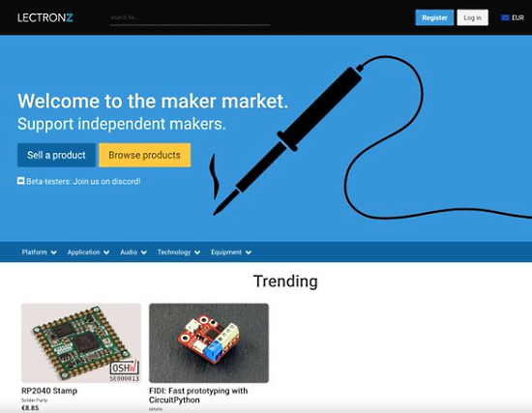Image resolution: width=532 pixels, height=413 pixels.
Task: Expand the Application category menu
Action: [x=88, y=252]
